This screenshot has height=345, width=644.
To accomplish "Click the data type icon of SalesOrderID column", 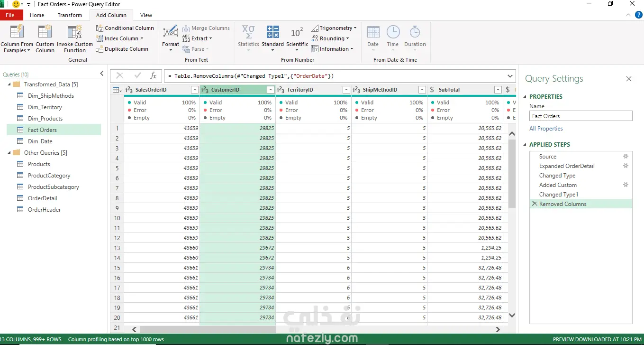I will [128, 90].
